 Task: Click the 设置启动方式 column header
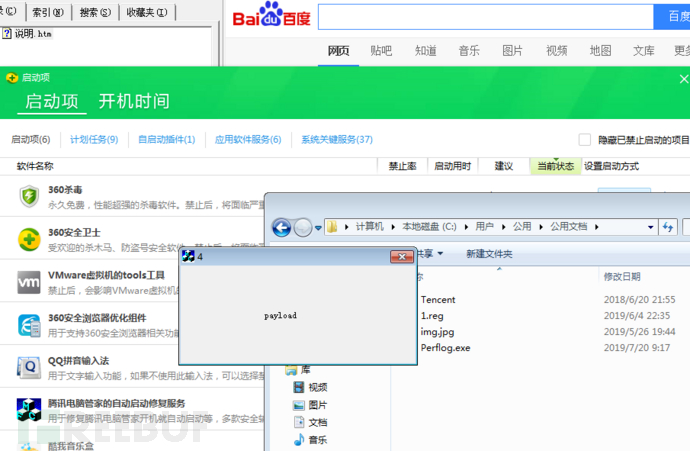(x=611, y=166)
